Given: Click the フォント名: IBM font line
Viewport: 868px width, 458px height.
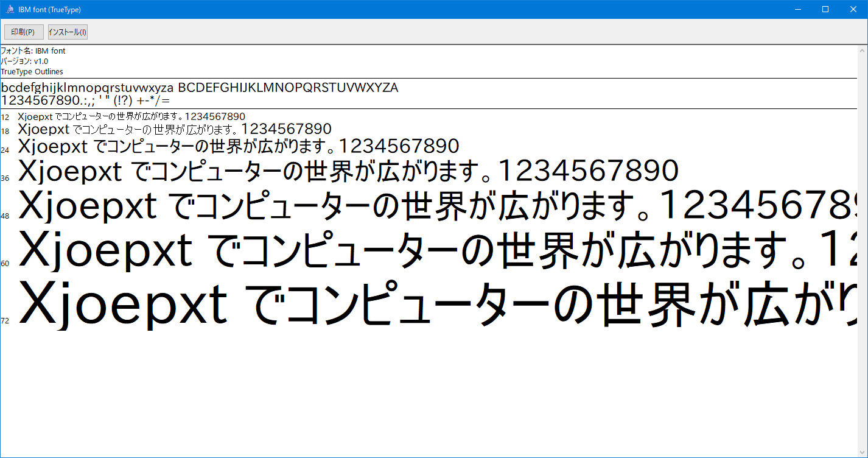Looking at the screenshot, I should coord(33,51).
